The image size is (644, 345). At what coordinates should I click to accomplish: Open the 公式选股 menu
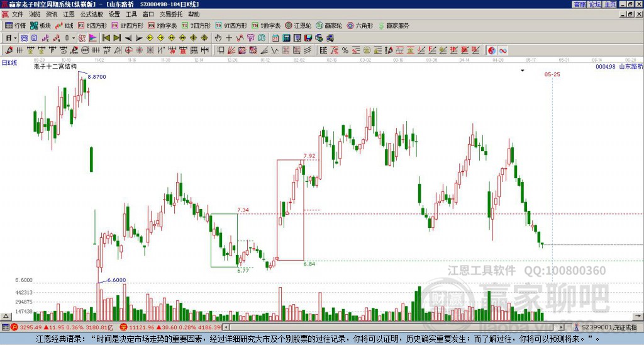[x=91, y=14]
